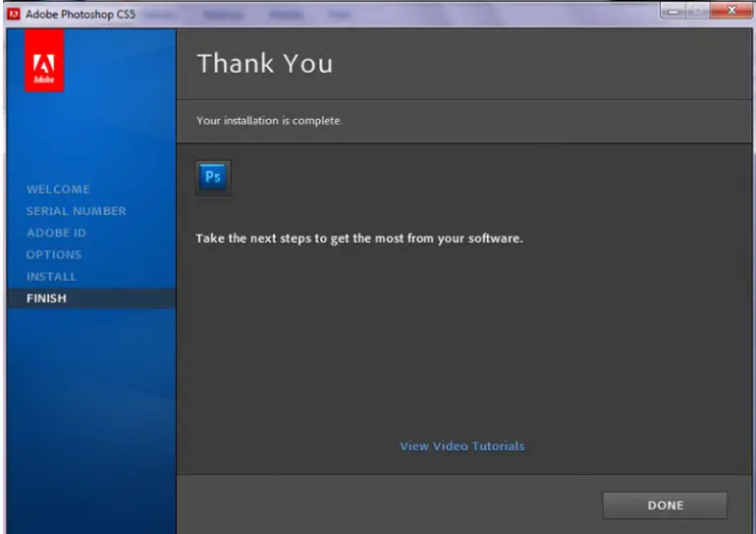Click the blue Photoshop Ps product icon
The width and height of the screenshot is (756, 534).
(213, 178)
